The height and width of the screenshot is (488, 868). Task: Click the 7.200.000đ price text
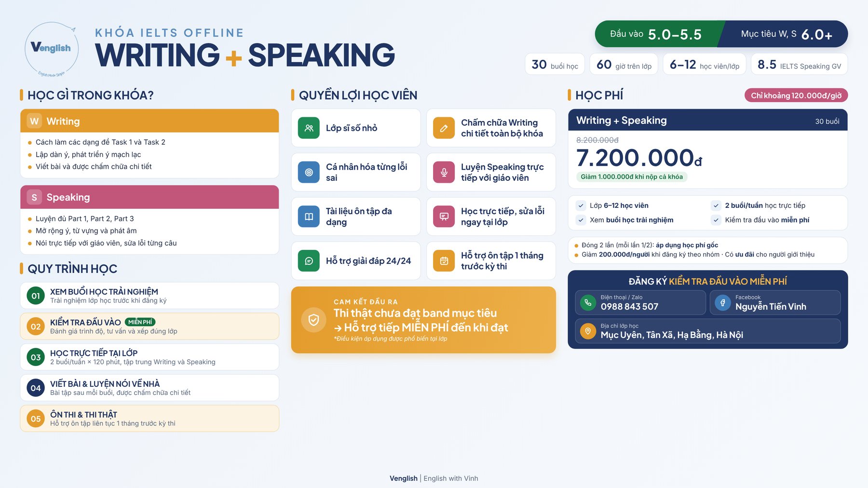[x=639, y=158]
